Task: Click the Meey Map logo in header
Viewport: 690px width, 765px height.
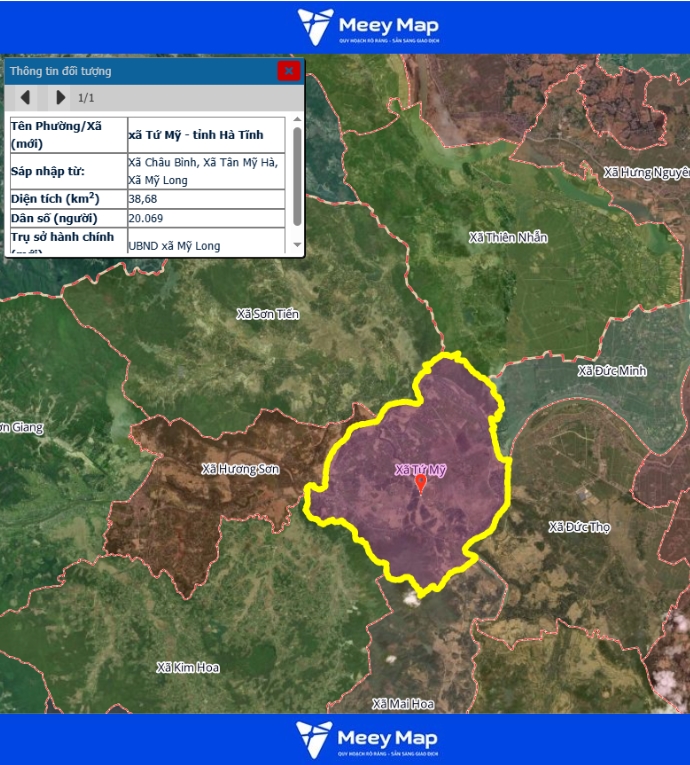Action: coord(368,27)
